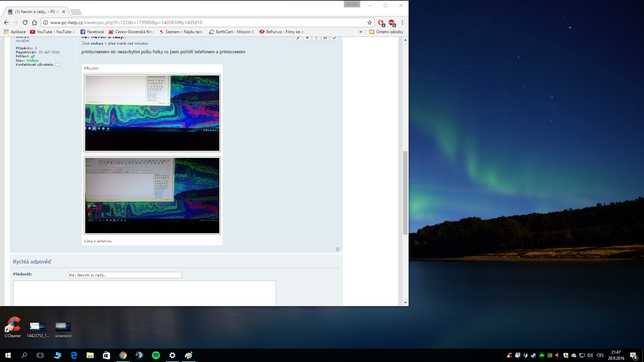The image size is (644, 362).
Task: Reload the page with refresh button
Action: 25,22
